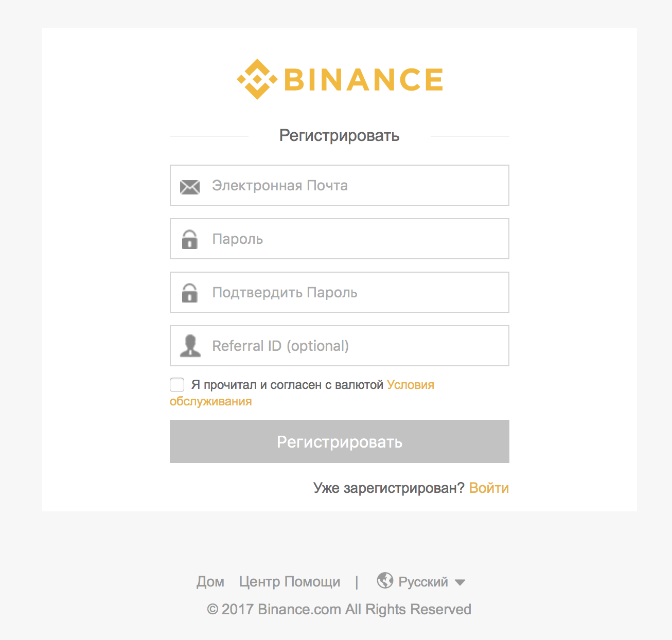The width and height of the screenshot is (672, 640).
Task: Check the terms of service agreement checkbox
Action: (x=177, y=385)
